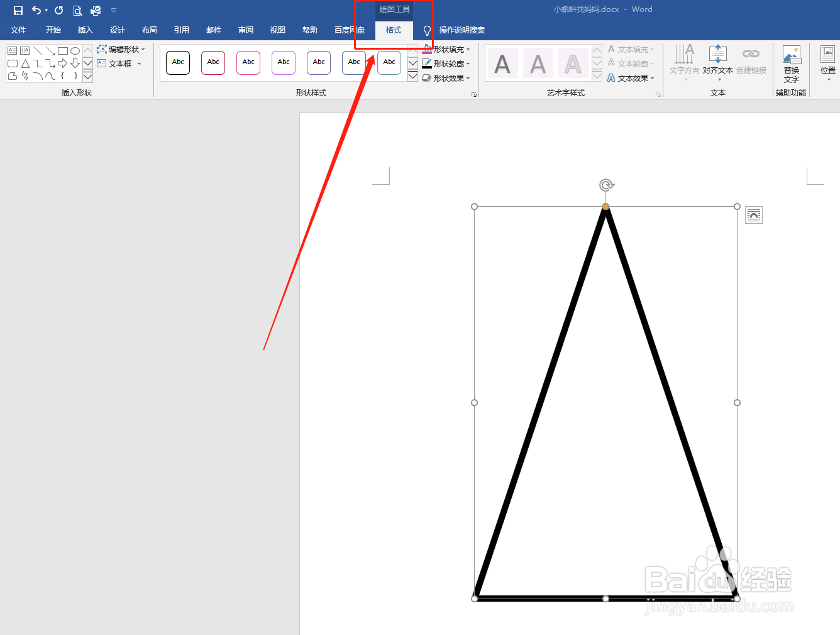Image resolution: width=840 pixels, height=635 pixels.
Task: Click the black triangle shape outline
Action: 541,402
